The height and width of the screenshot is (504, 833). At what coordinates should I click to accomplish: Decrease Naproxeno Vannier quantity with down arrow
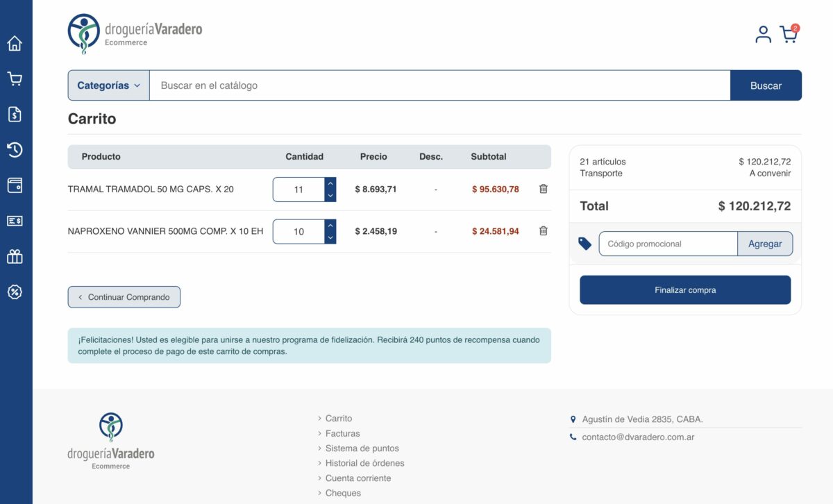point(330,237)
